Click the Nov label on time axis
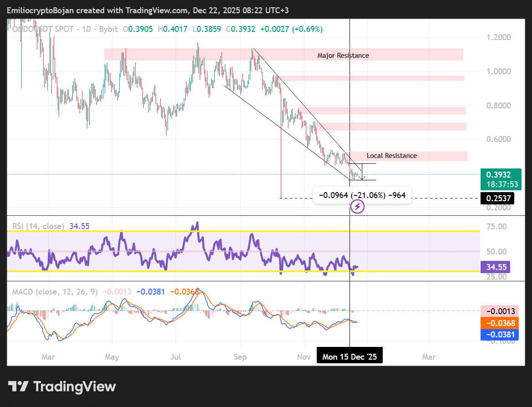 [x=304, y=357]
